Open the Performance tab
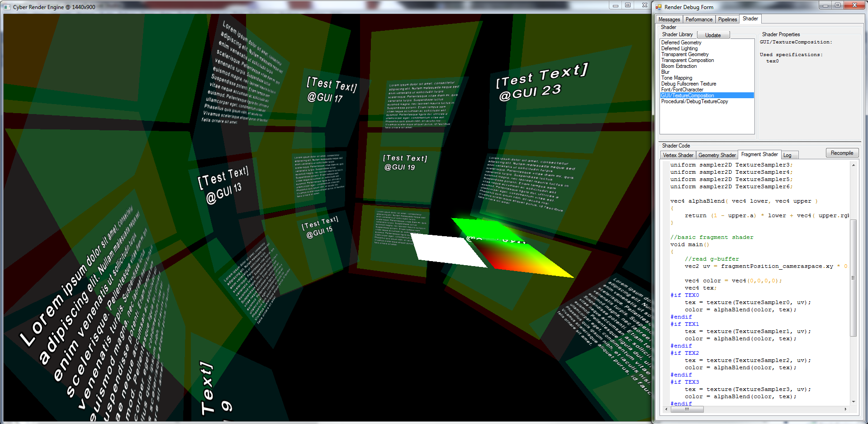This screenshot has width=868, height=424. (x=699, y=19)
